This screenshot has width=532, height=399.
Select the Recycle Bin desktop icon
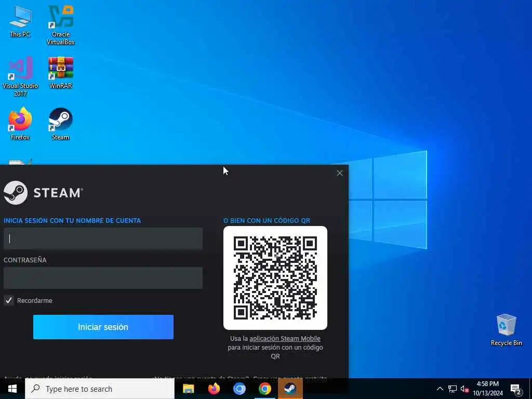click(506, 330)
